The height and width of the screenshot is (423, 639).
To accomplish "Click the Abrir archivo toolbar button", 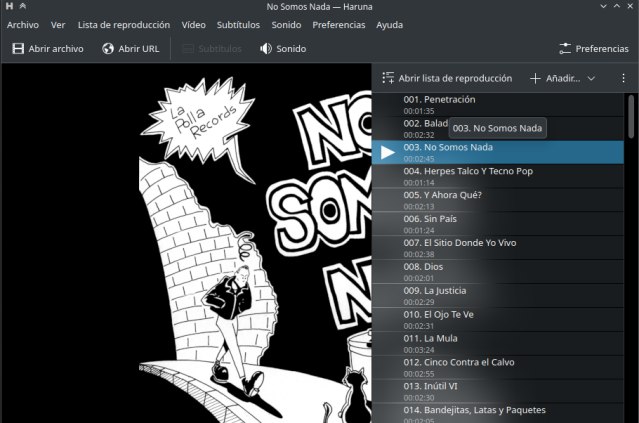I will coord(48,48).
